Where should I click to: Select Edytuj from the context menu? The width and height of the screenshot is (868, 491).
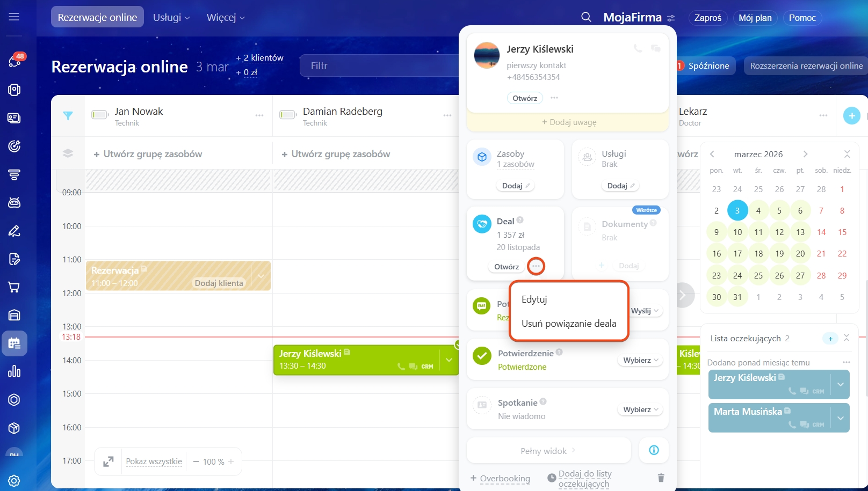coord(534,299)
